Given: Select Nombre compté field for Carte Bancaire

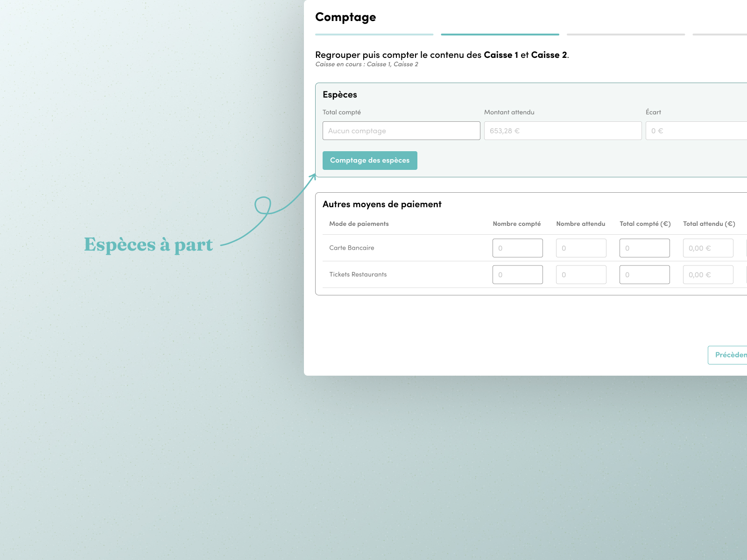Looking at the screenshot, I should [518, 248].
